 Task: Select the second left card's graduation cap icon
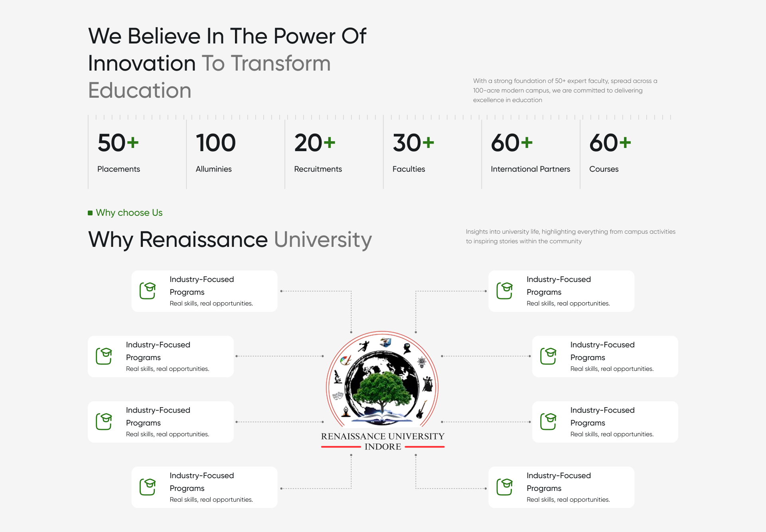click(x=104, y=356)
